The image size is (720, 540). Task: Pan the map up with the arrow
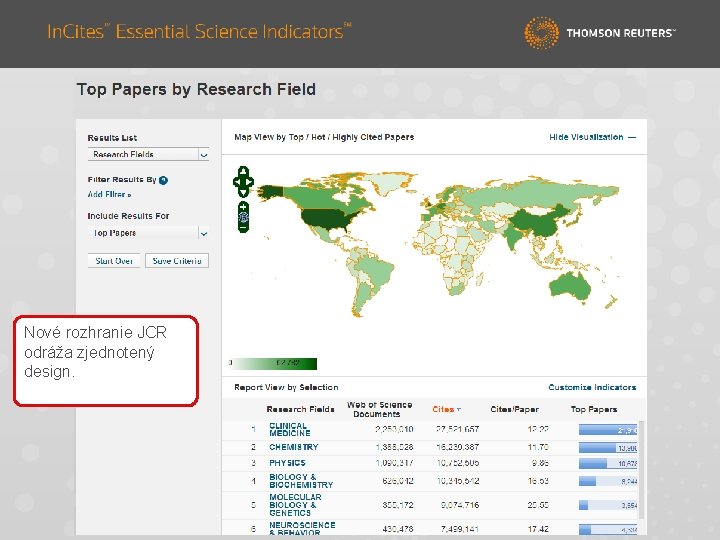[243, 172]
